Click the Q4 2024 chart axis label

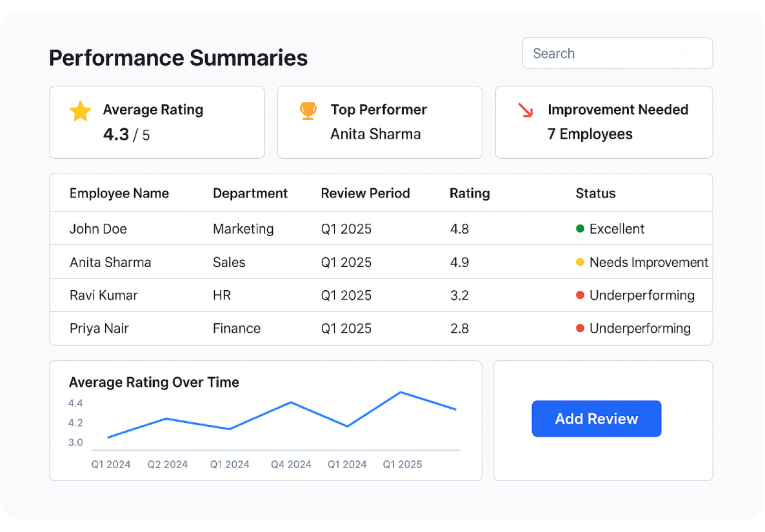coord(291,465)
